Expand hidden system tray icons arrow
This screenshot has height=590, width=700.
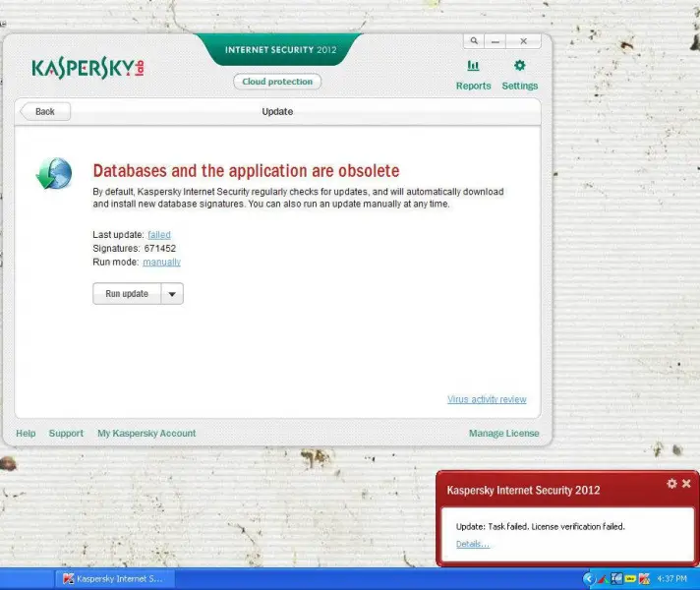coord(589,579)
